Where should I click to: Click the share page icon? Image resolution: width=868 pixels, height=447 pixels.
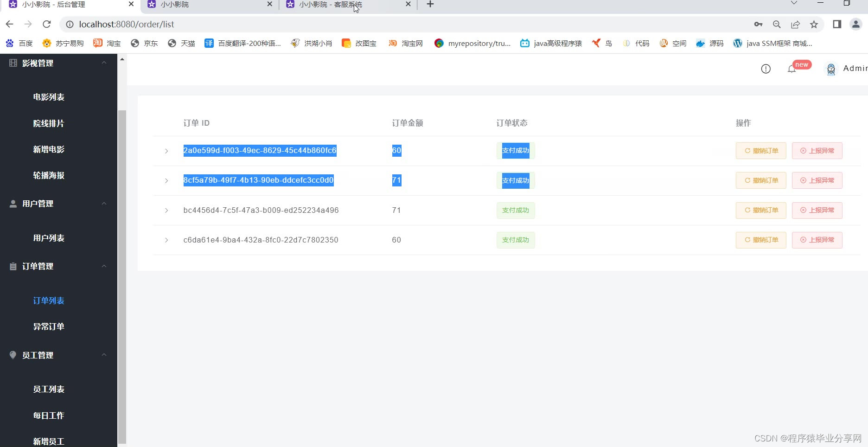(x=795, y=24)
